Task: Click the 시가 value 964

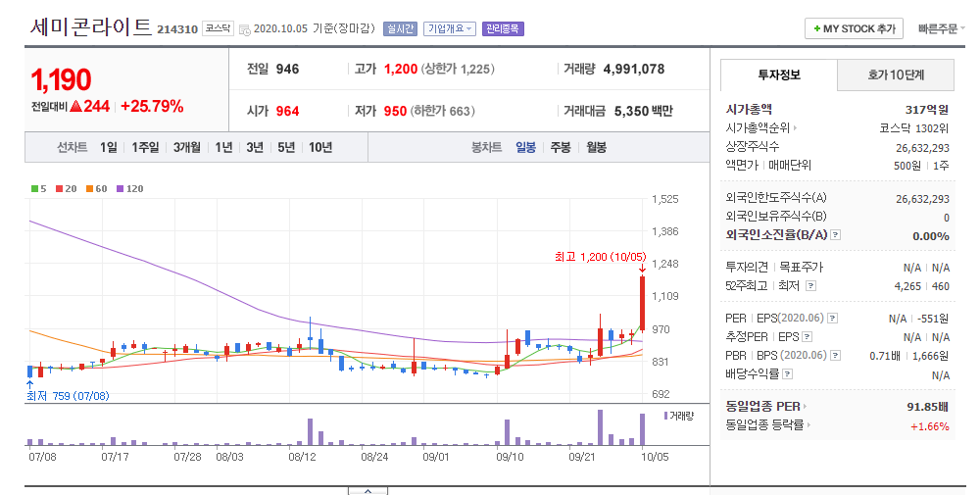Action: pos(287,111)
